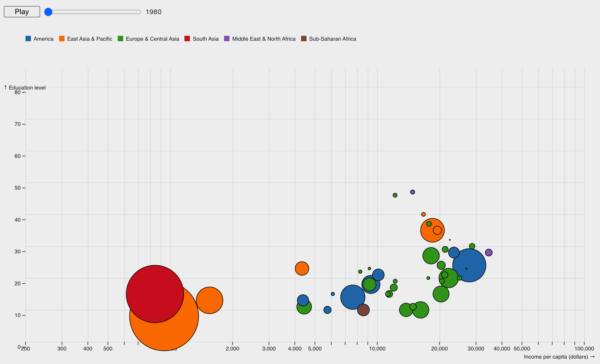Screen dimensions: 600x364
Task: Click the Sub-Saharan Africa legend label
Action: (333, 39)
